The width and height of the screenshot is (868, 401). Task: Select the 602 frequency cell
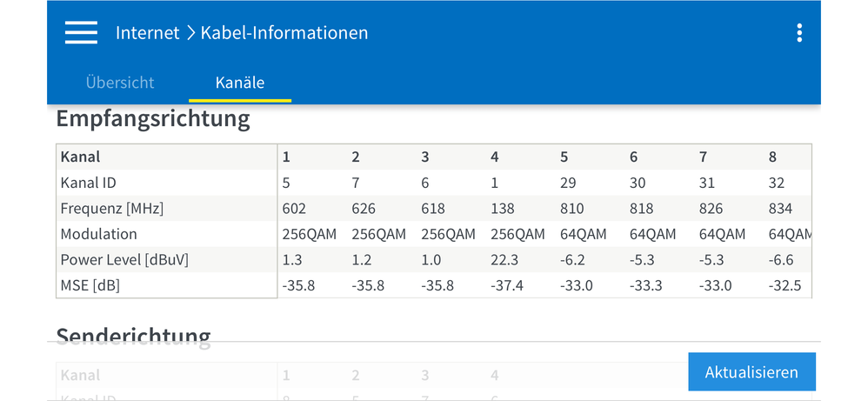tap(294, 209)
